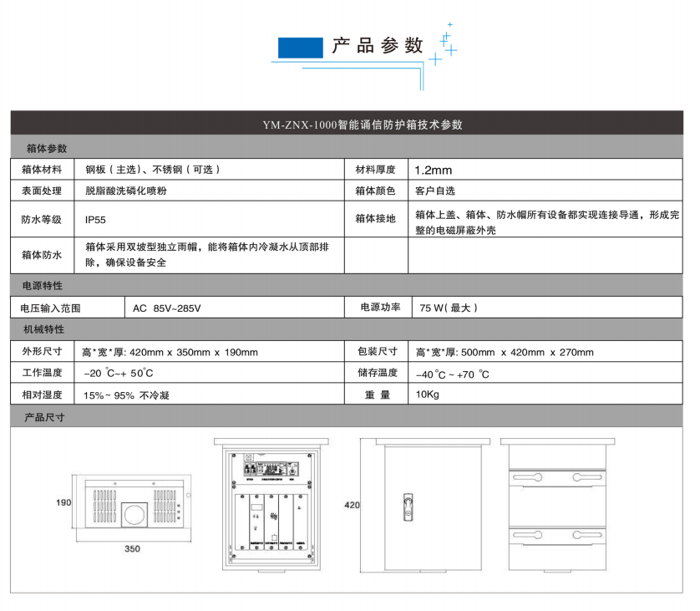Click the 350 width dimension label
This screenshot has height=611, width=700.
[x=133, y=549]
